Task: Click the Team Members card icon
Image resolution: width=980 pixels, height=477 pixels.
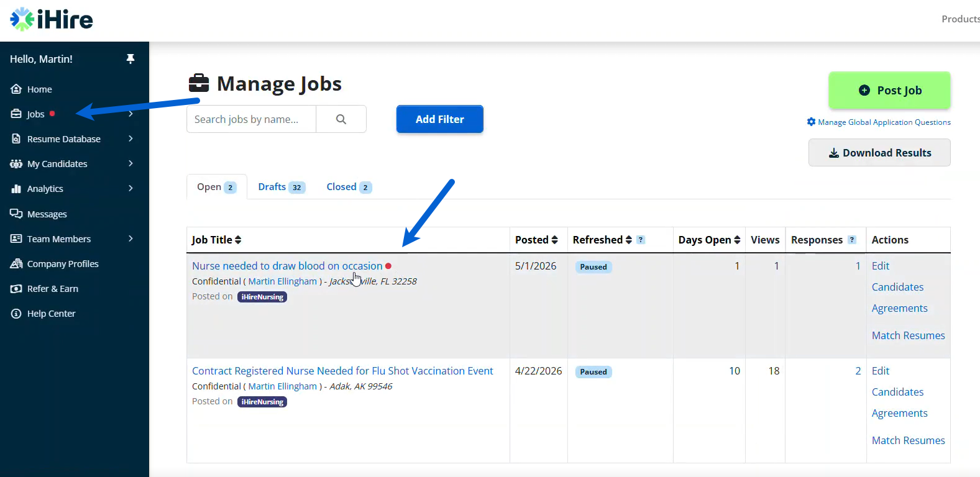Action: pos(16,239)
